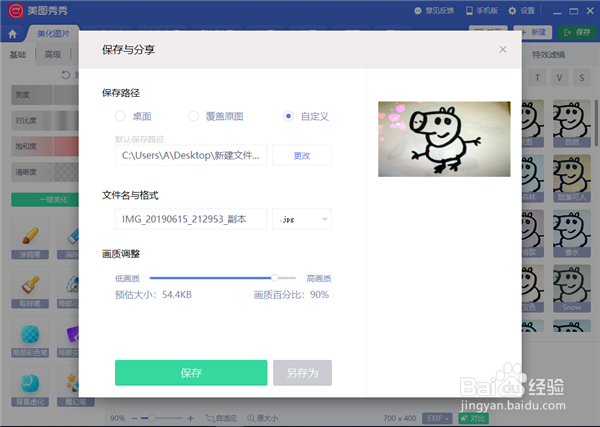
Task: Switch to the 美化图片 tab
Action: click(53, 34)
